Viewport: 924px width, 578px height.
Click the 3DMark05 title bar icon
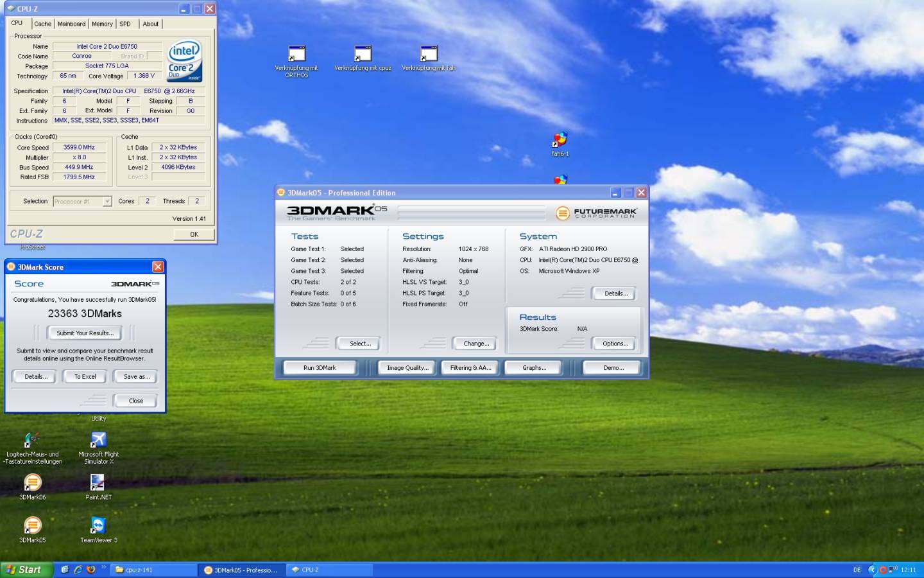pyautogui.click(x=281, y=192)
